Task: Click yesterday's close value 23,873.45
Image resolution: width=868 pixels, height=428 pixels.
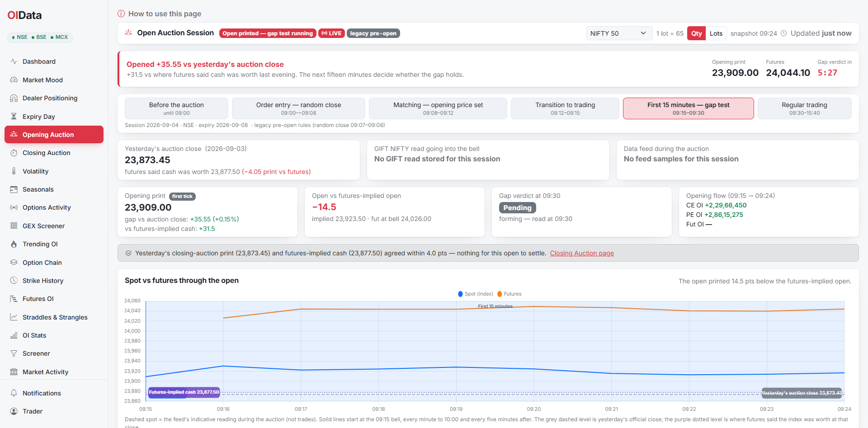Action: [147, 160]
